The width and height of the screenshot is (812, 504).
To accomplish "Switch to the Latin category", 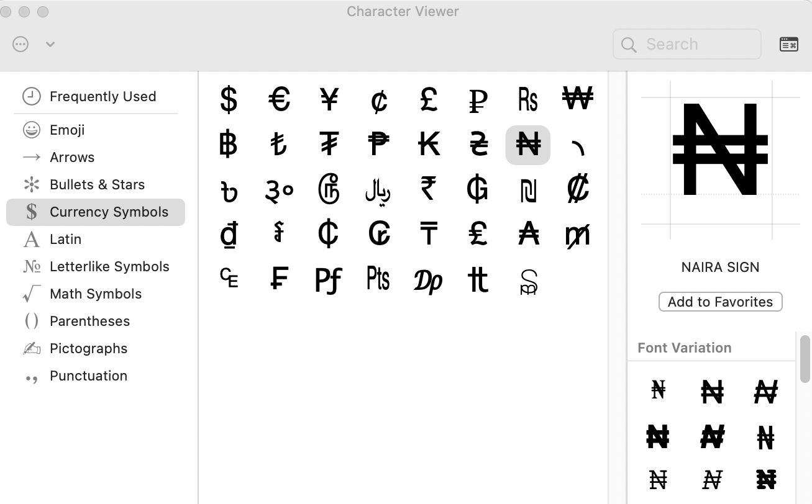I will (x=66, y=239).
